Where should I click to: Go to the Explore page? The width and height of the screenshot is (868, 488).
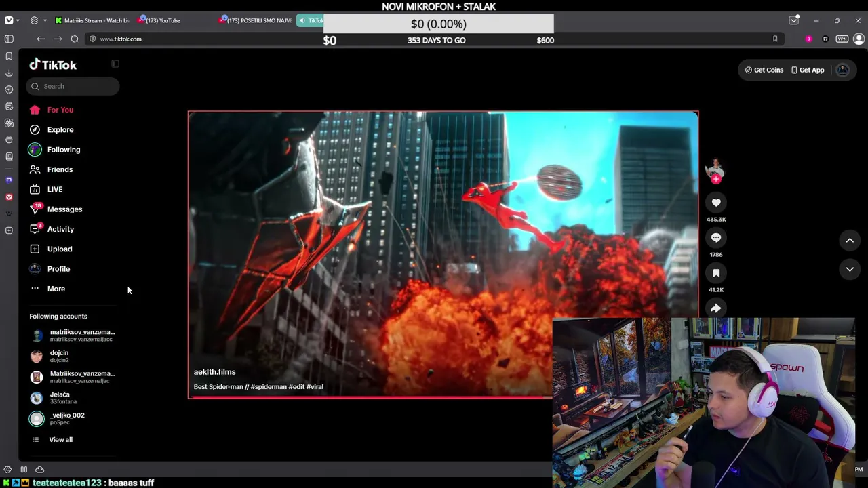(x=52, y=129)
